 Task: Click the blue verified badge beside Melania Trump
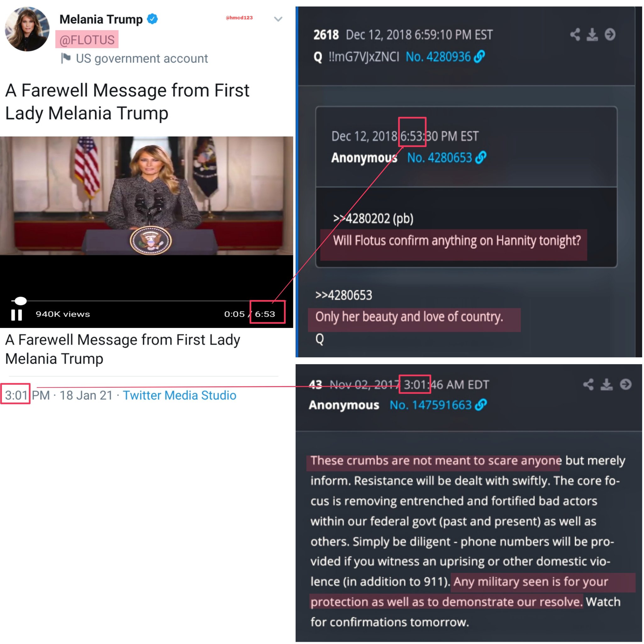152,19
